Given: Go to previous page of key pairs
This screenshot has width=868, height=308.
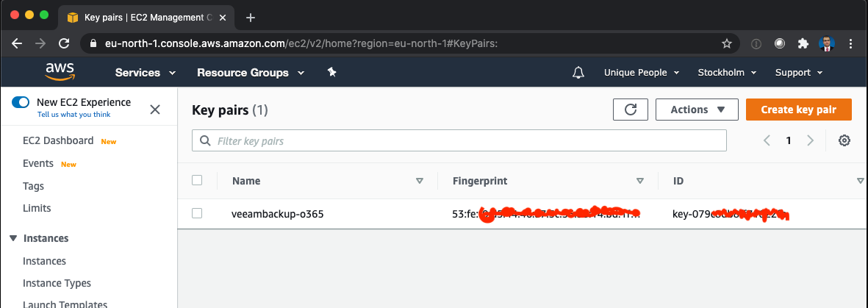Looking at the screenshot, I should (767, 140).
